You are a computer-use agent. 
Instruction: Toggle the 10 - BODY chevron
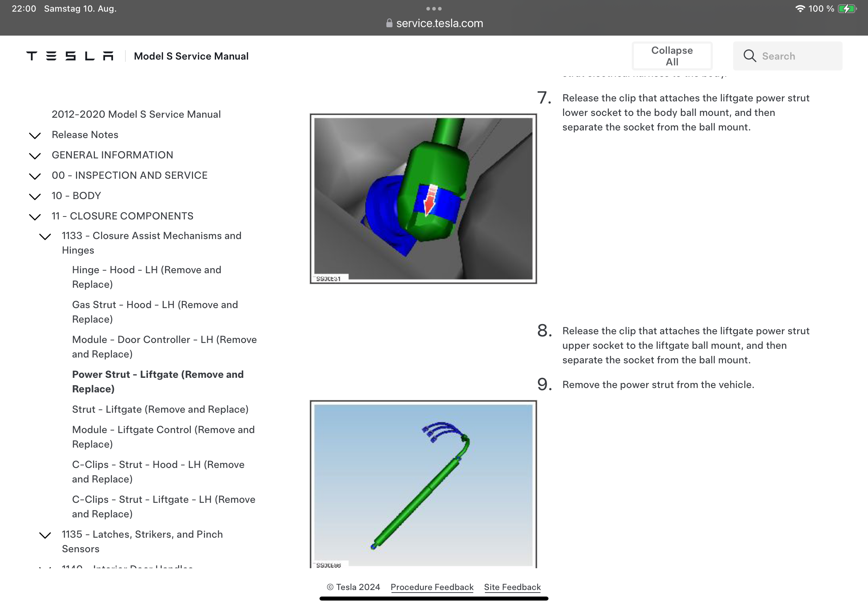click(x=35, y=197)
